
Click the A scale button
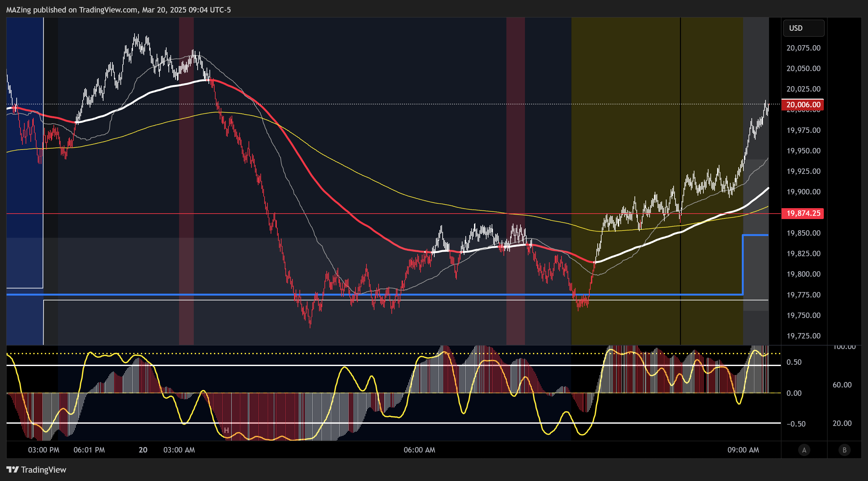click(x=804, y=450)
